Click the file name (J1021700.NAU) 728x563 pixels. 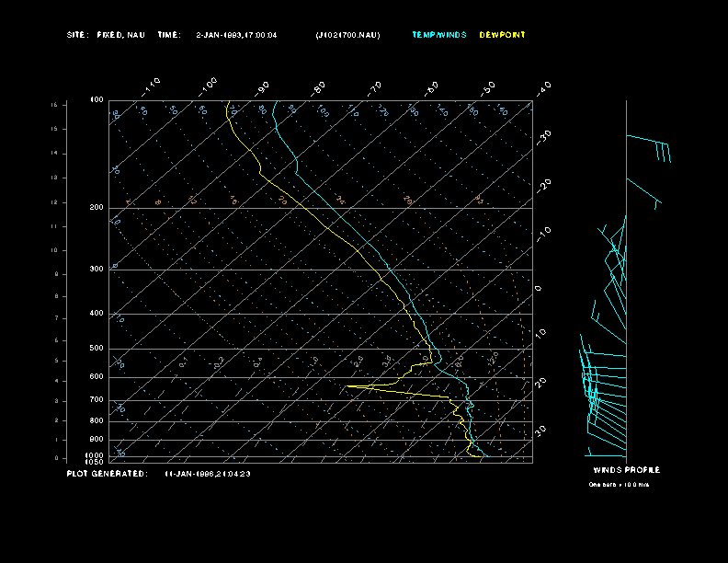click(347, 35)
